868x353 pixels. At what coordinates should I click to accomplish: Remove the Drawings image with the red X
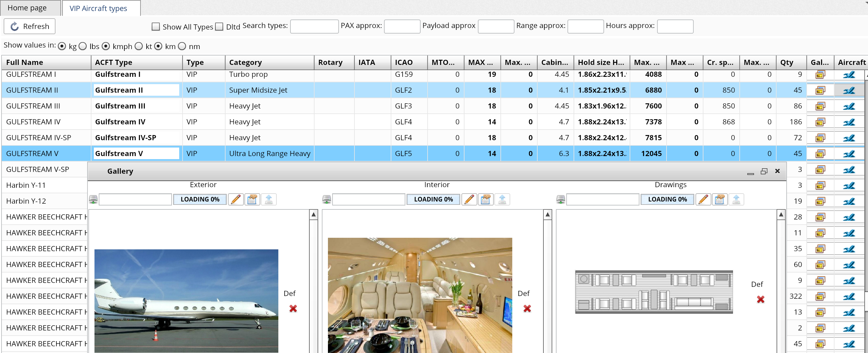[x=760, y=299]
